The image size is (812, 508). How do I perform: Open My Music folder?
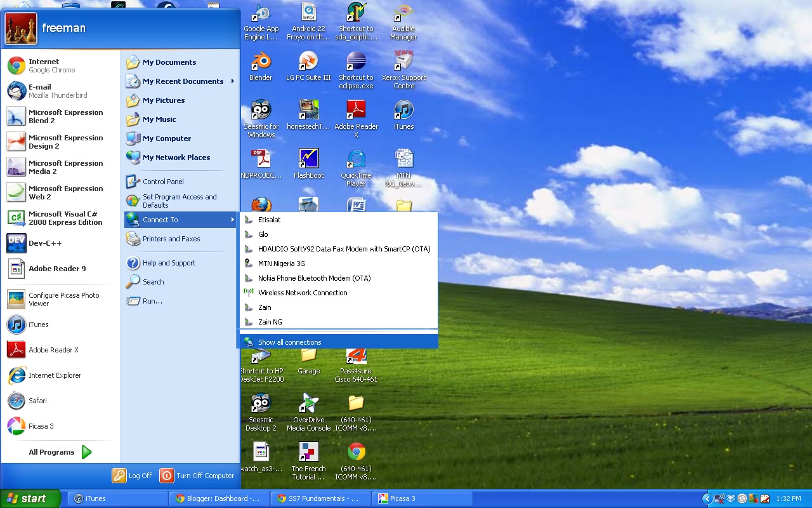tap(180, 119)
